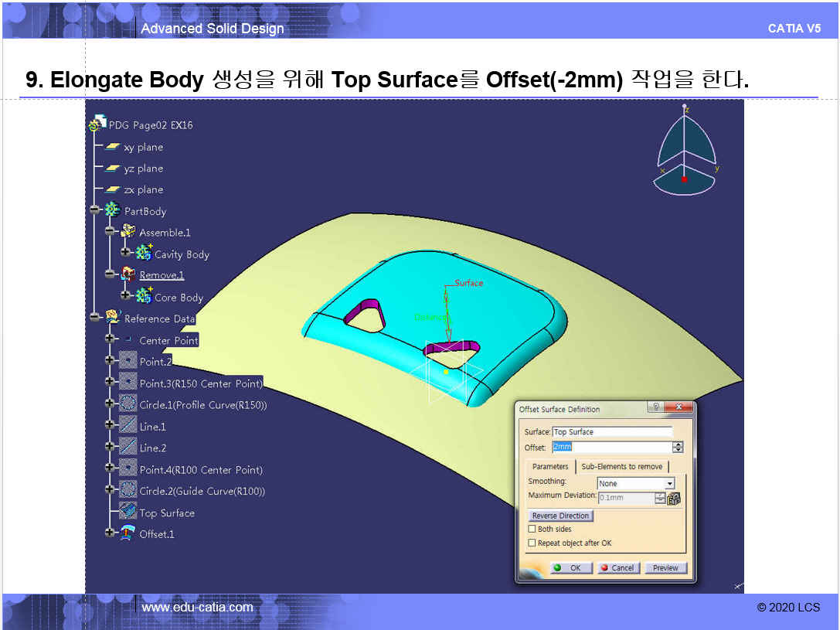
Task: Click the Offset value input field
Action: point(610,448)
